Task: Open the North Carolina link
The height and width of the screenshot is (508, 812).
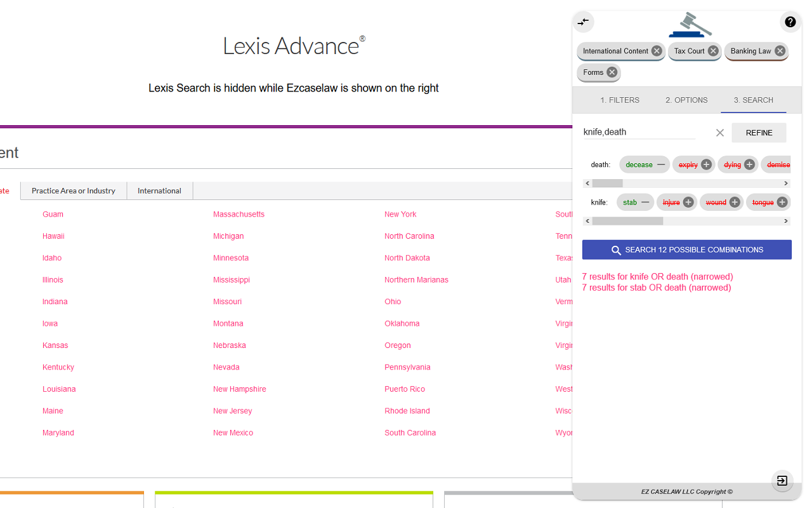Action: coord(409,236)
